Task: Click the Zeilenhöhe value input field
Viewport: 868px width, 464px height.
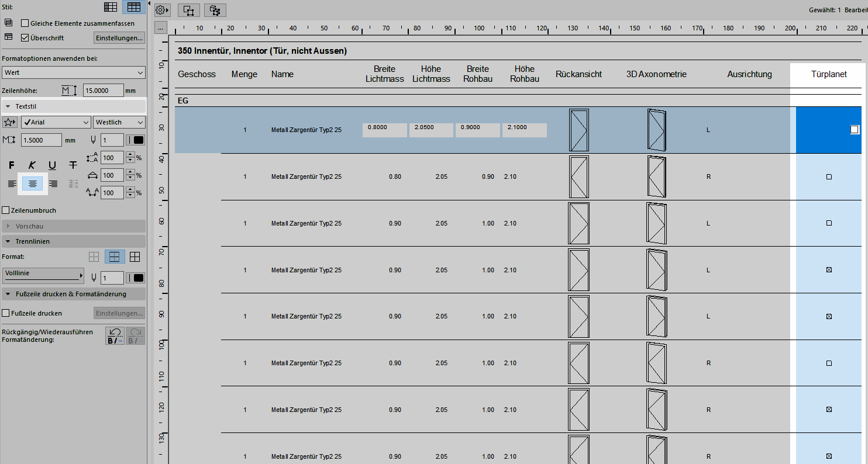Action: click(x=103, y=91)
